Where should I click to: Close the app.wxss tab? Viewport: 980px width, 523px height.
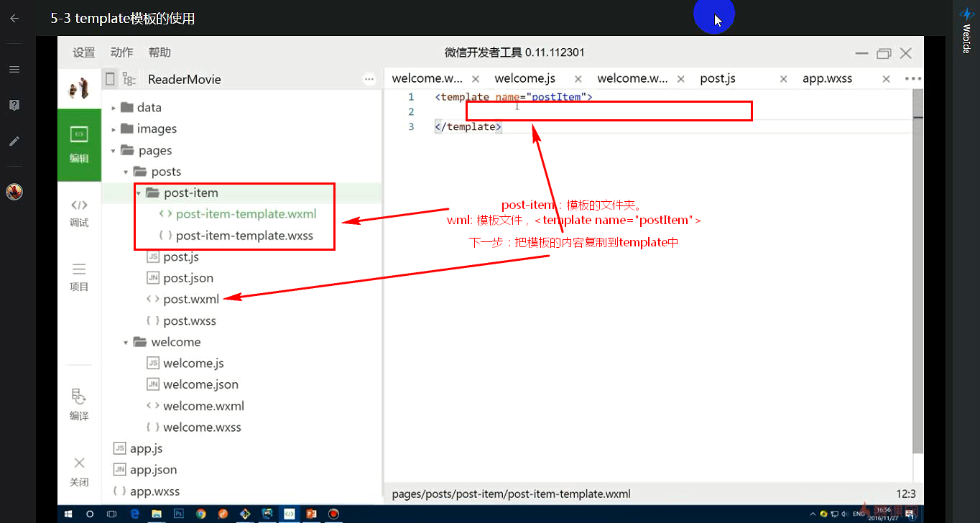[x=887, y=79]
